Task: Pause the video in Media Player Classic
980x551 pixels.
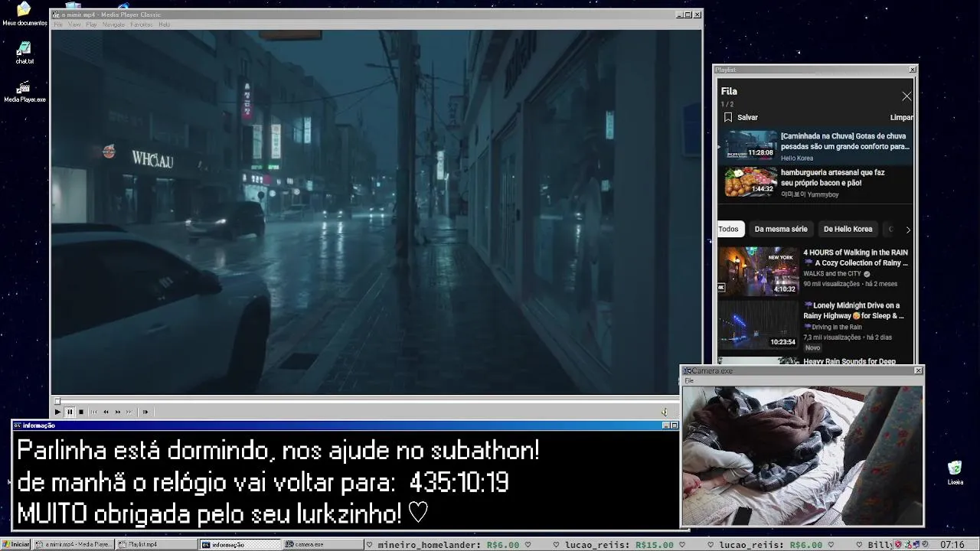Action: click(70, 412)
